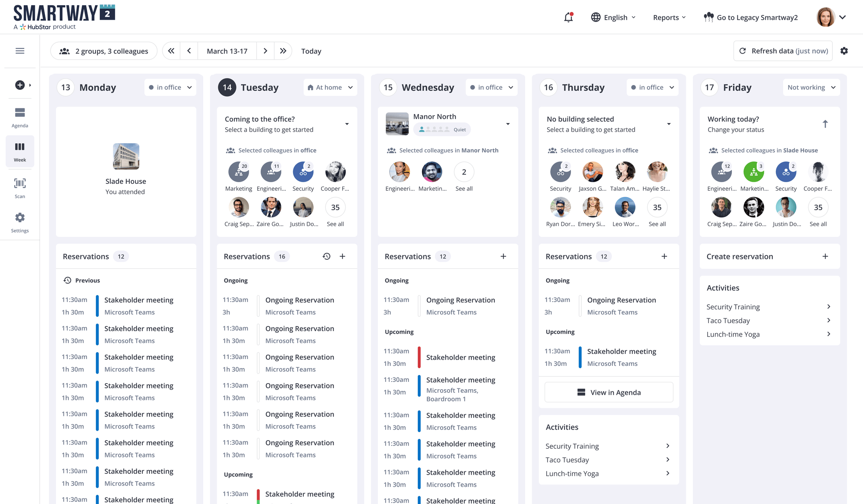The height and width of the screenshot is (504, 863).
Task: Change Monday's in office status
Action: [x=170, y=87]
